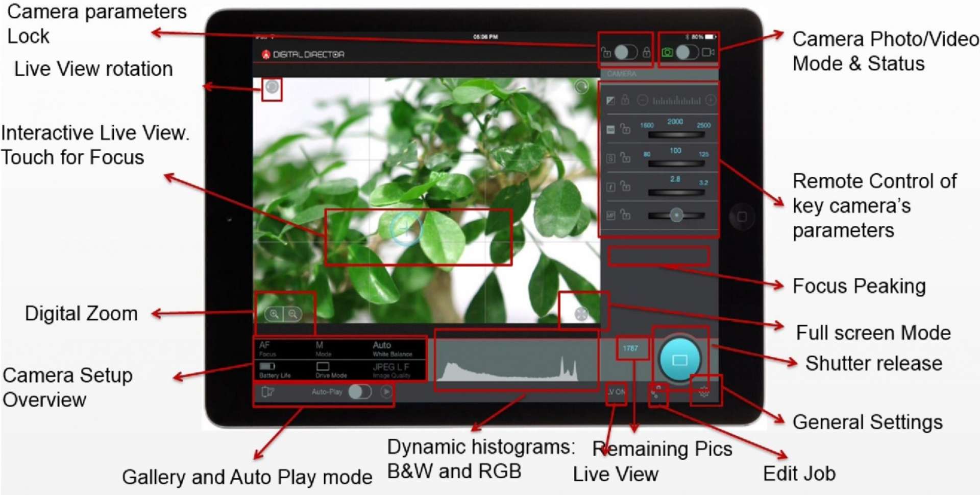Image resolution: width=980 pixels, height=495 pixels.
Task: Open the gallery icon beside Auto-Play
Action: 267,392
